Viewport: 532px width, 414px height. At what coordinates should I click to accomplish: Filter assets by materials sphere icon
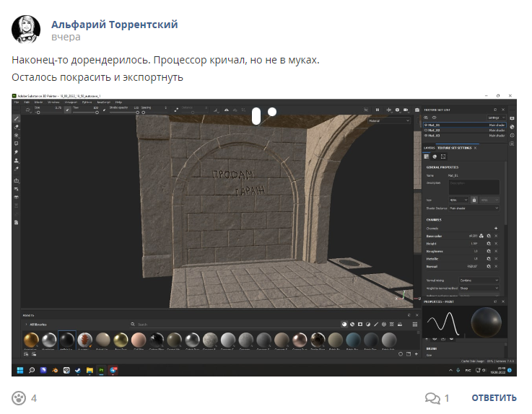pyautogui.click(x=344, y=325)
